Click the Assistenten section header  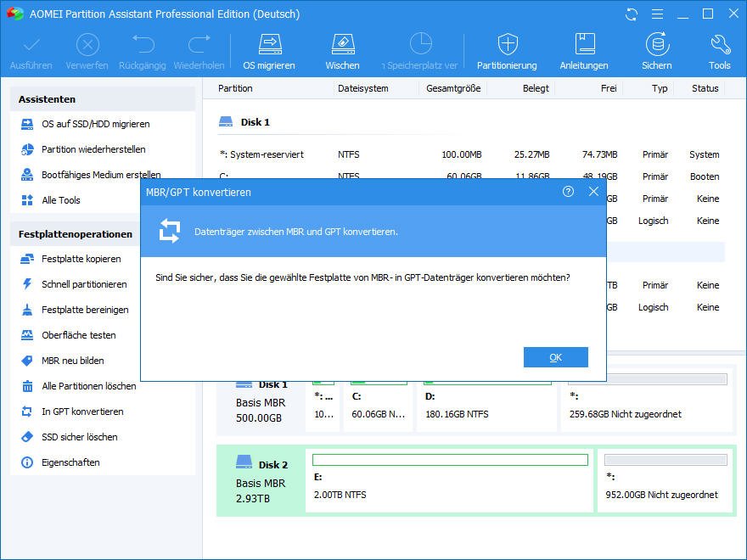[103, 99]
